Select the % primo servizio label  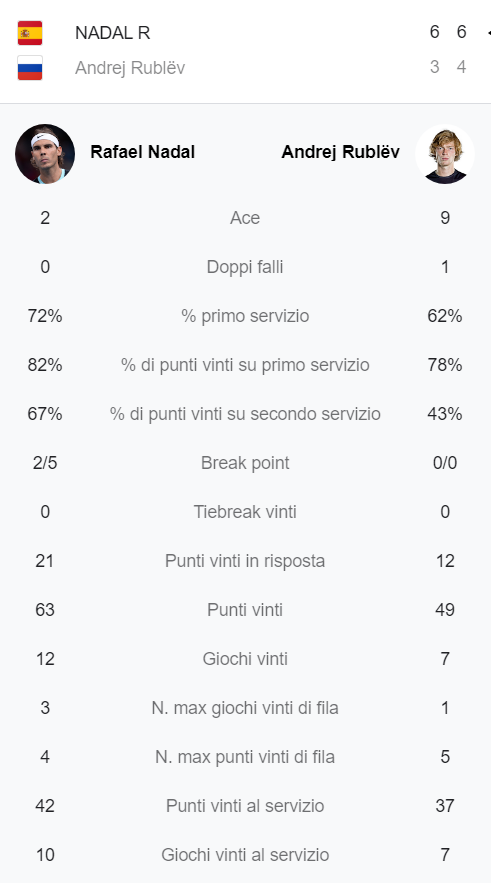tap(245, 316)
